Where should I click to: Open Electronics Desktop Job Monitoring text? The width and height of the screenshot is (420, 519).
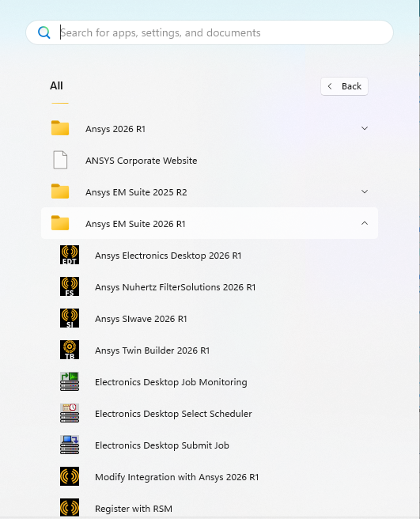click(x=171, y=382)
